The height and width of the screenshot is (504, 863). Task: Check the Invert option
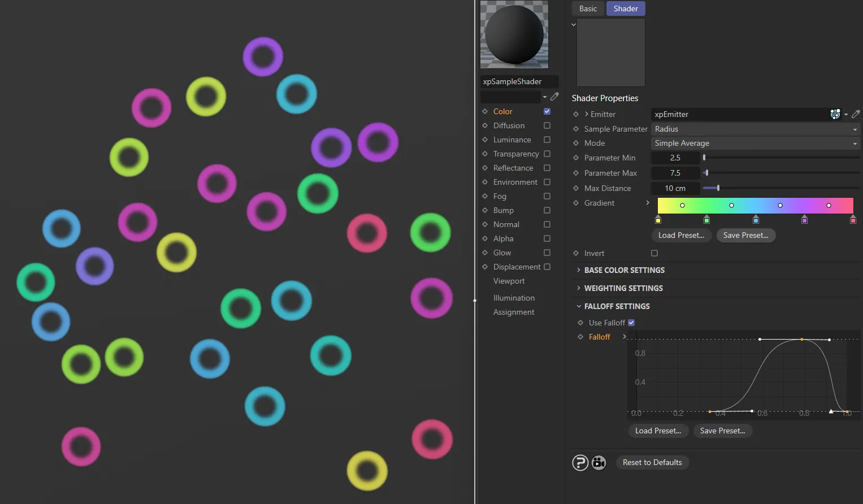coord(654,253)
